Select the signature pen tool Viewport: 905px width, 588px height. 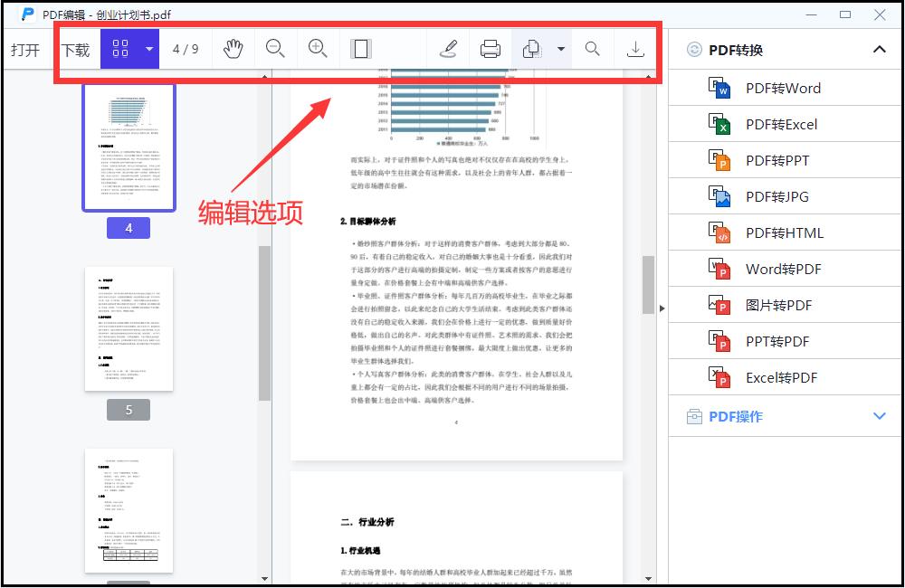(449, 49)
